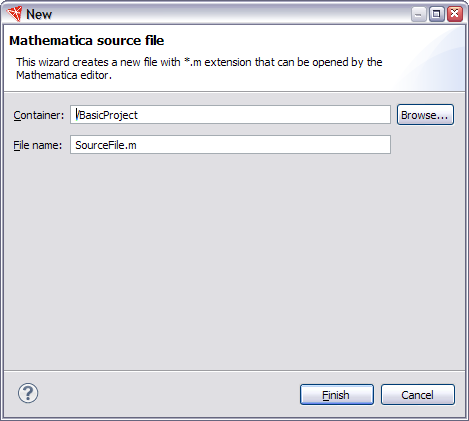
Task: Click the wizard description text about *.m extension
Action: (199, 68)
